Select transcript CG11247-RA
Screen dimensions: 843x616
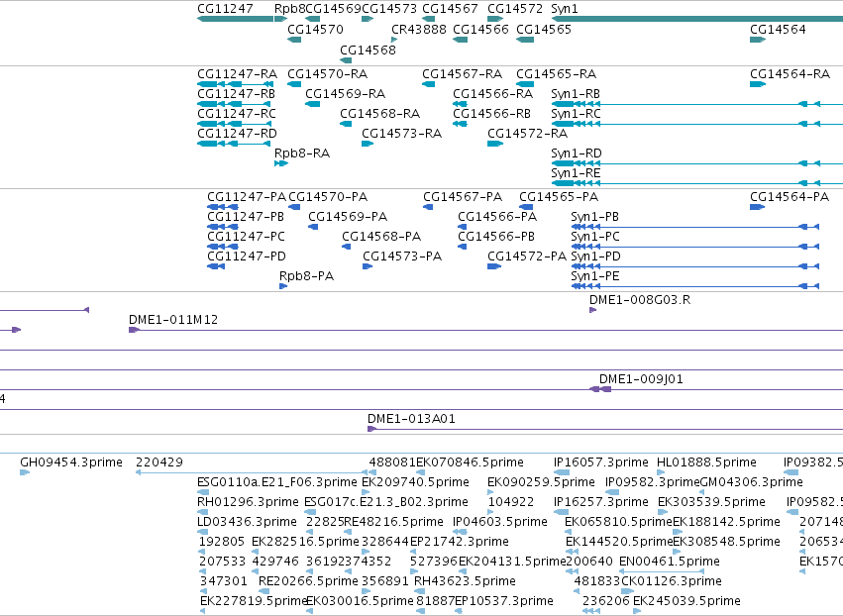pos(237,73)
